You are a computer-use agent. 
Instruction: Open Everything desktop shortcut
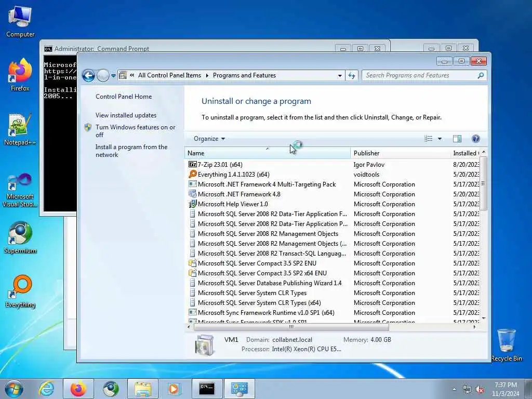pos(20,291)
